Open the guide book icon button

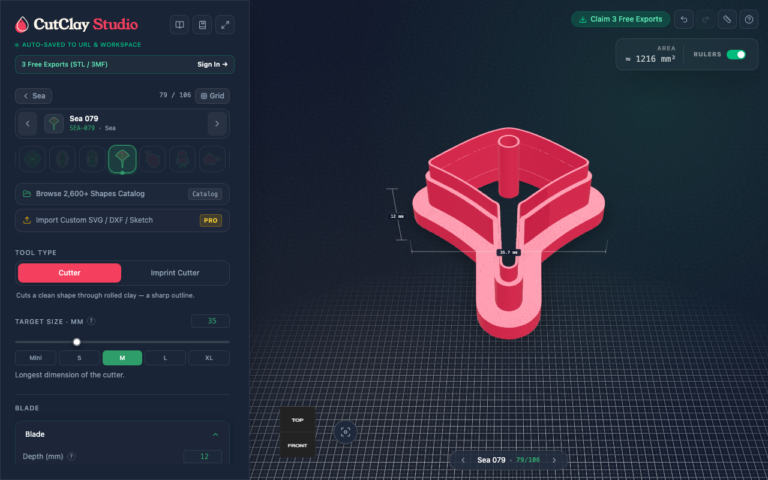click(x=179, y=24)
